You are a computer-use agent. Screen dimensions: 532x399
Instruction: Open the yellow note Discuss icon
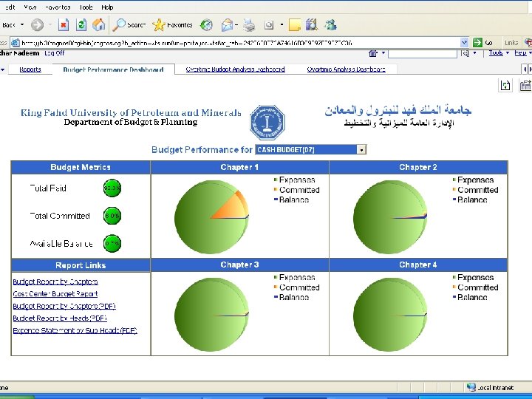pyautogui.click(x=295, y=25)
